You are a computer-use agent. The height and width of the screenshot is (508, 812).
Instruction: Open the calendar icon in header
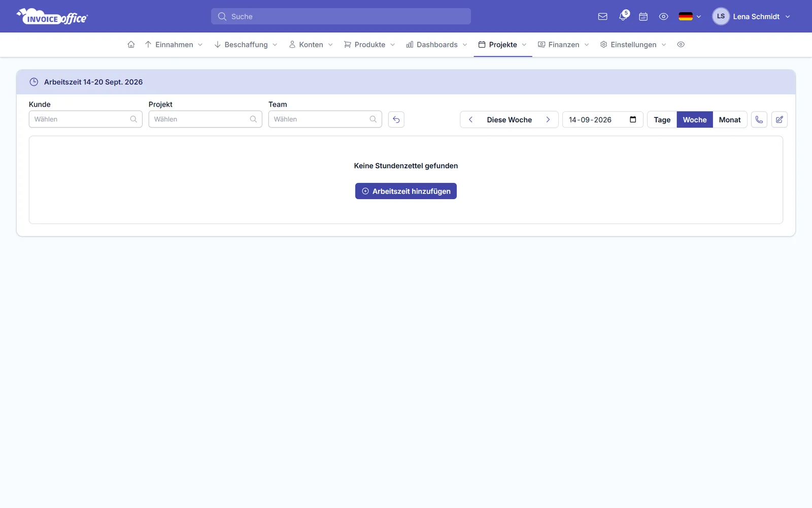point(643,16)
